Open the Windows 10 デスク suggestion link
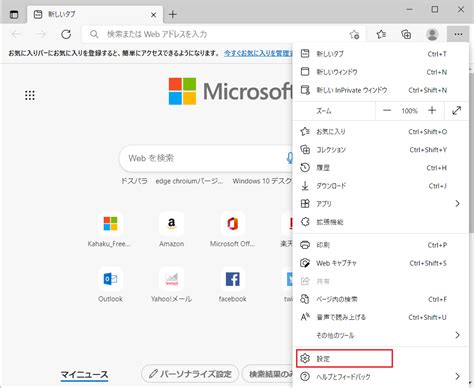Image resolution: width=474 pixels, height=388 pixels. 262,181
